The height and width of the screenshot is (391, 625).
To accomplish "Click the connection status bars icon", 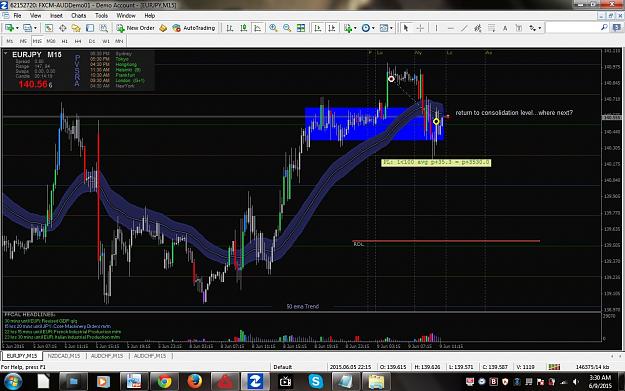I will [554, 367].
